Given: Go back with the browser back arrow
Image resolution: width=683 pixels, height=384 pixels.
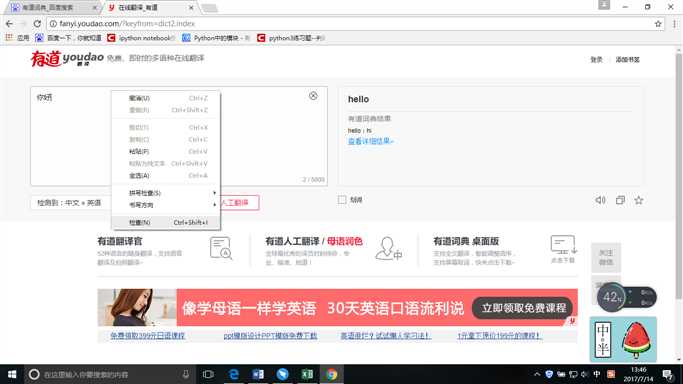Looking at the screenshot, I should (10, 24).
